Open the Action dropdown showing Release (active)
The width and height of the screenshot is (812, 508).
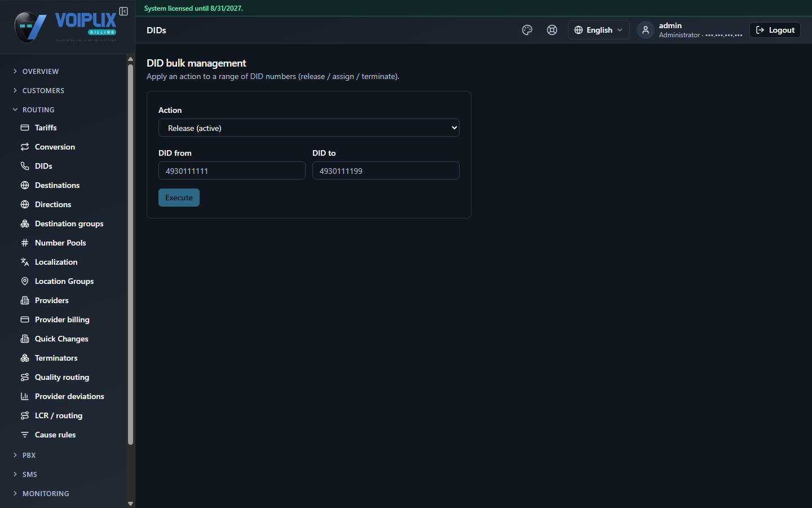point(309,128)
